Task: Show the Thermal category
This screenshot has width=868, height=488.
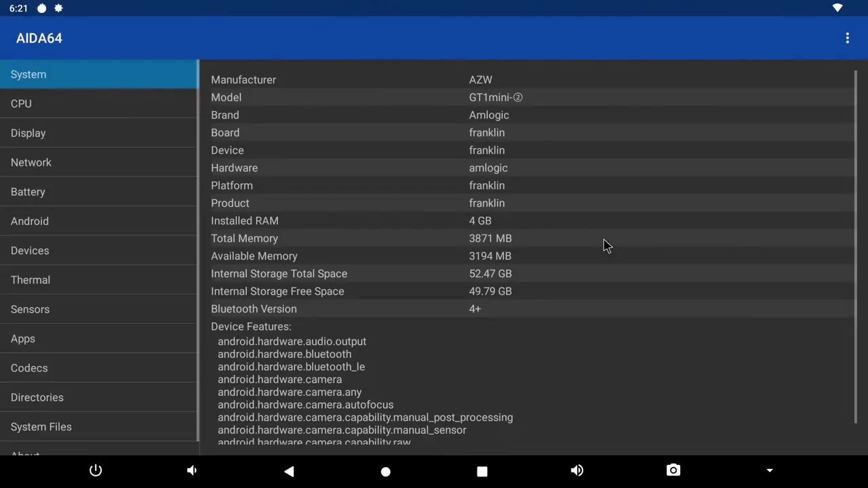Action: (98, 280)
